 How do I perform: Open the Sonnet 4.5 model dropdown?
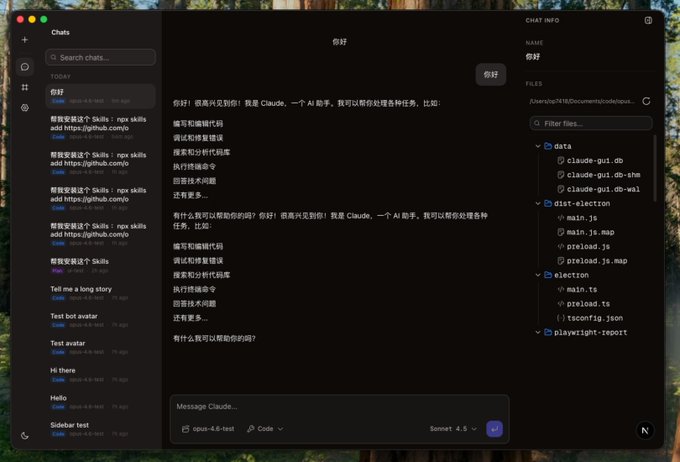[453, 429]
